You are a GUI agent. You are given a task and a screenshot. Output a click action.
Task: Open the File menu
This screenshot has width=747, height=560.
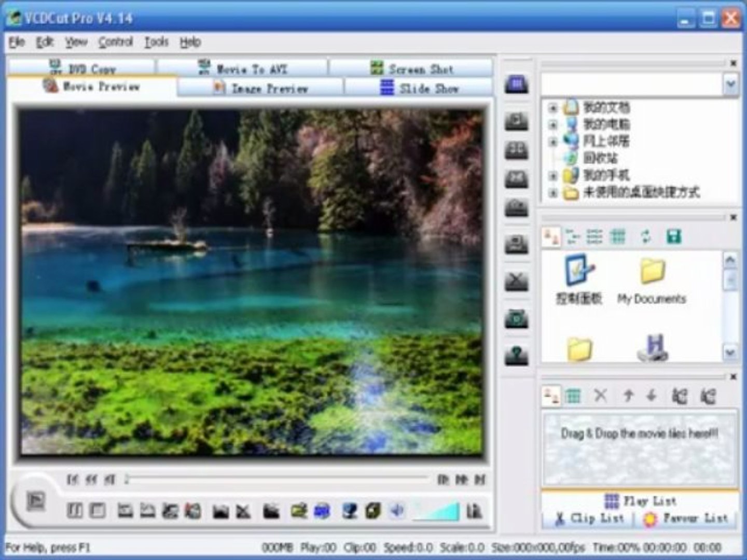pos(16,42)
